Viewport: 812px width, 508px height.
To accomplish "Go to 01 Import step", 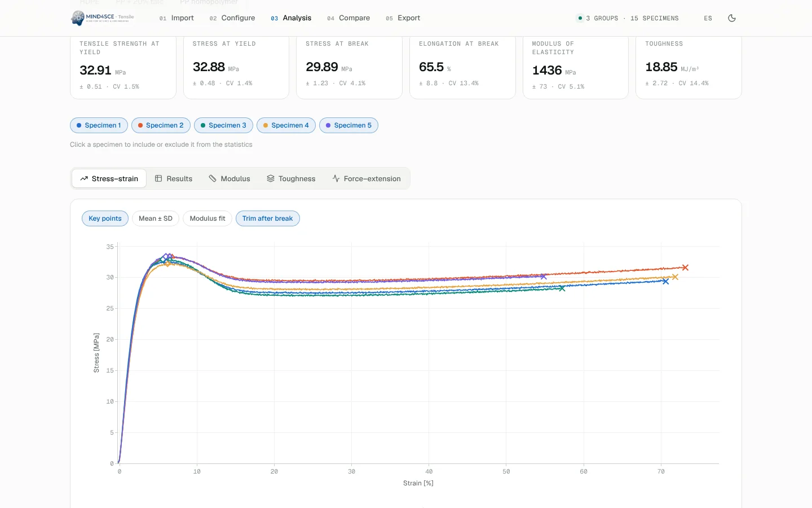I will [x=176, y=18].
